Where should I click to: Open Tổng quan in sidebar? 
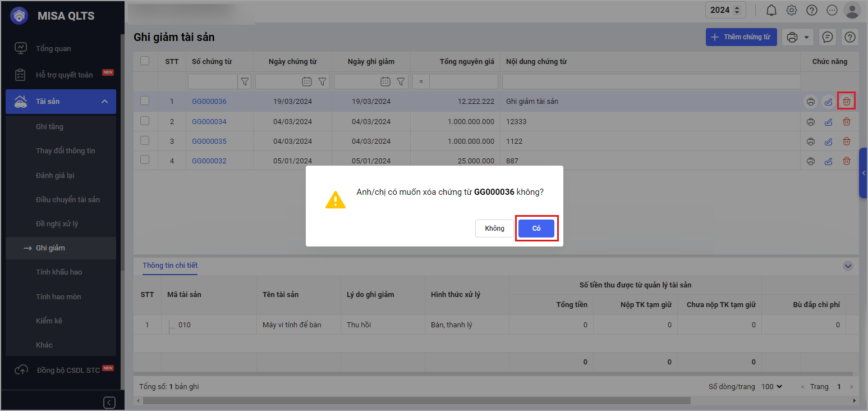pos(53,49)
